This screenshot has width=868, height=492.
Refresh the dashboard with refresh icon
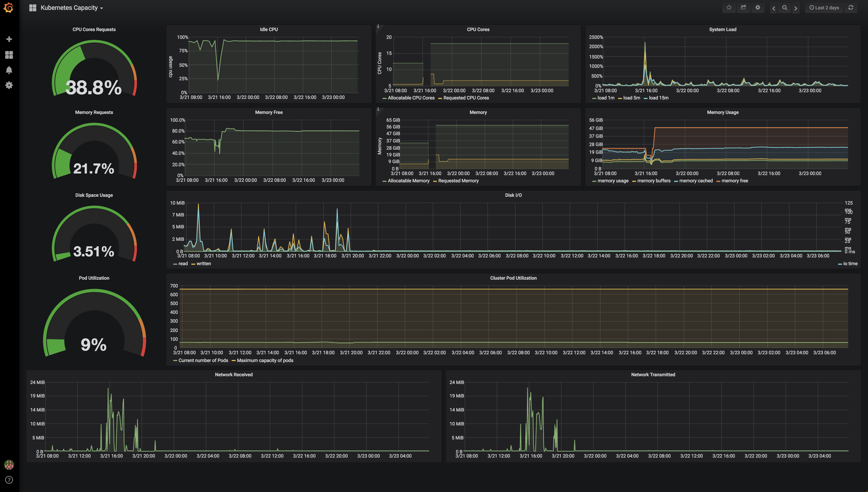tap(851, 8)
